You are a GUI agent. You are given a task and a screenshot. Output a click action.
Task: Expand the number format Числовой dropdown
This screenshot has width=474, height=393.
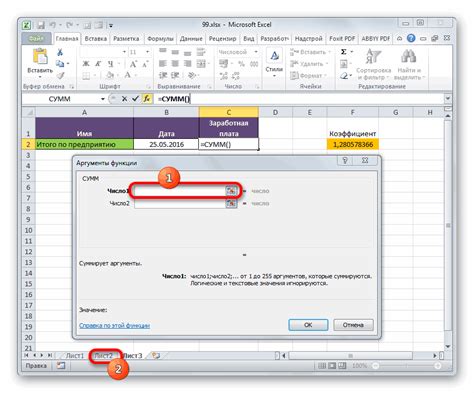(x=256, y=52)
